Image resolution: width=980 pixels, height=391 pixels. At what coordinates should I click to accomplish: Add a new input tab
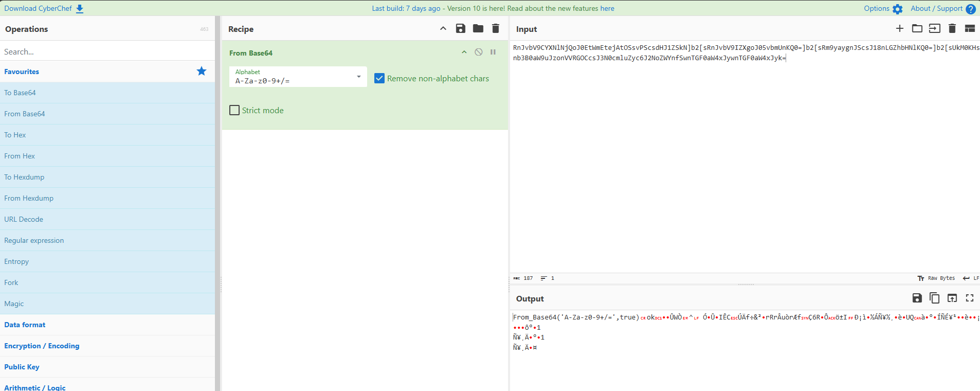[900, 29]
